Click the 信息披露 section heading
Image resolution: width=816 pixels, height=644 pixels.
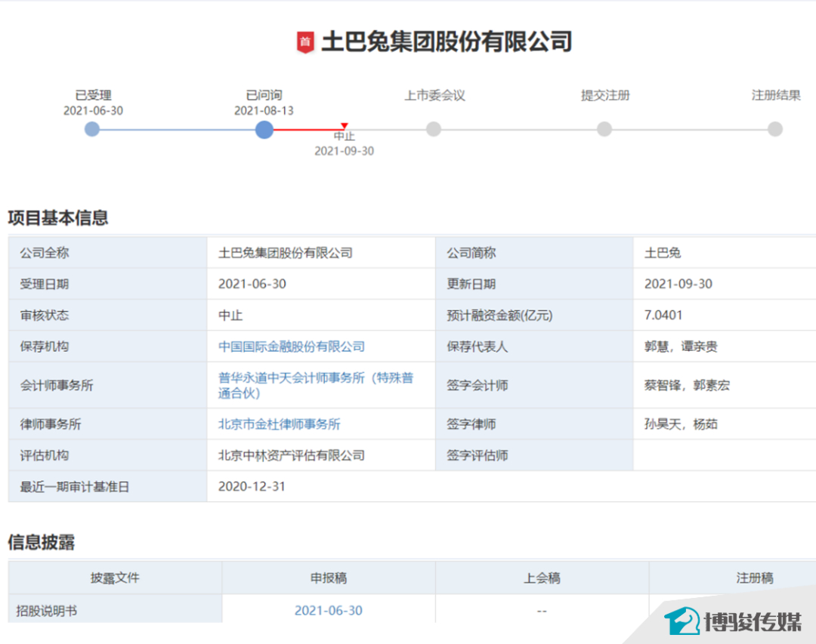(41, 542)
